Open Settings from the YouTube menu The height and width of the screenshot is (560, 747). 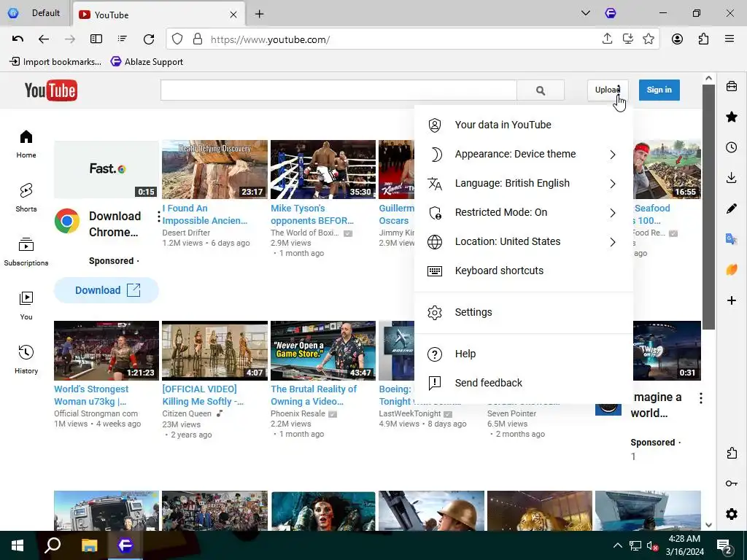click(x=524, y=312)
